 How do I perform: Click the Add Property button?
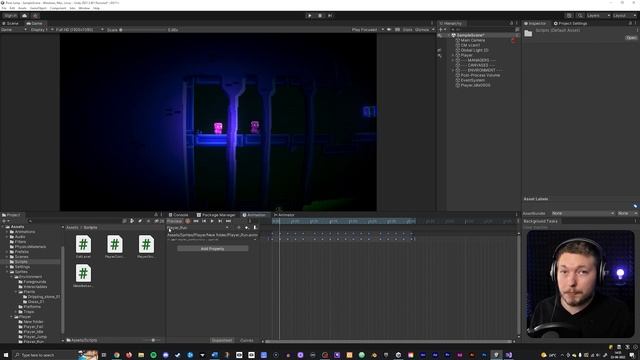click(x=212, y=249)
